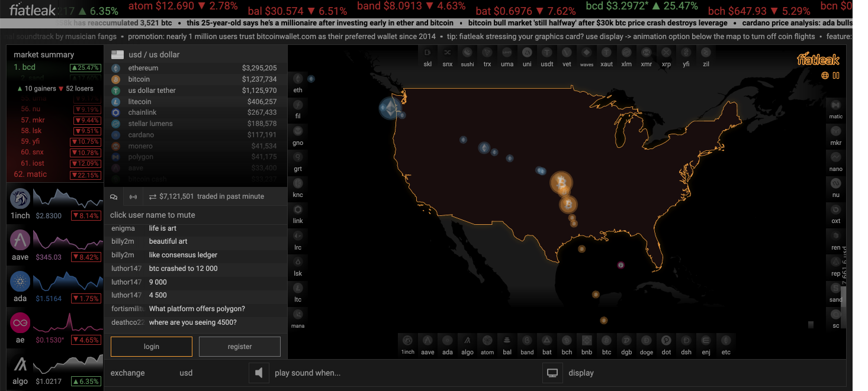
Task: Select stellar lumens row in usd list
Action: 194,124
